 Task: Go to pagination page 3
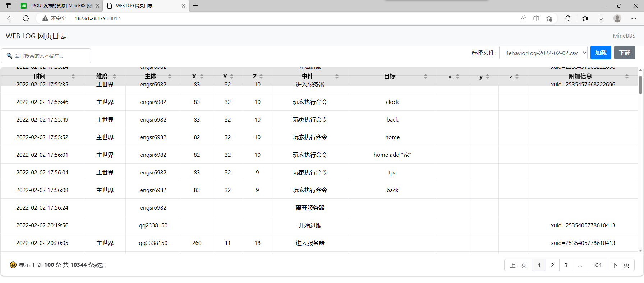(x=566, y=265)
